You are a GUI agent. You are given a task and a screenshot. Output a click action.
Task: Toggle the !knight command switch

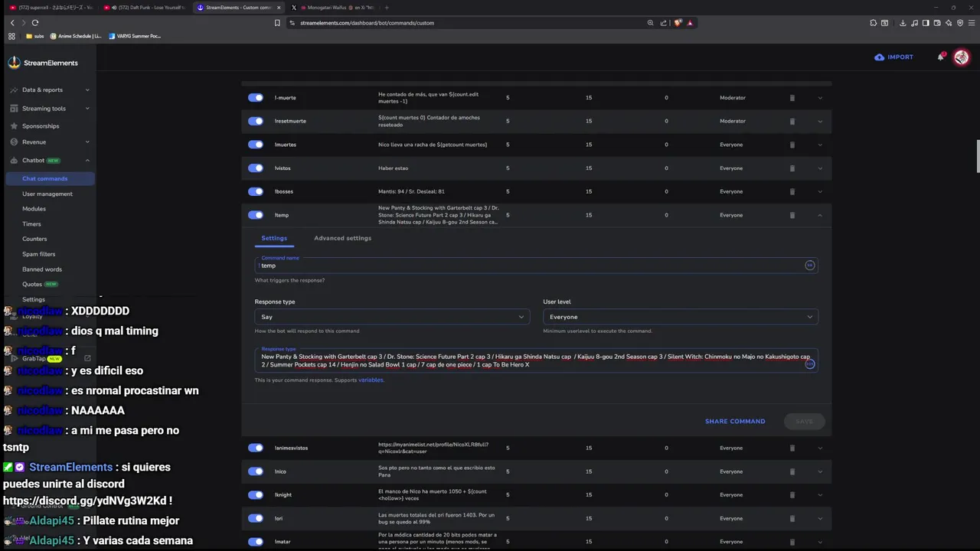coord(256,495)
